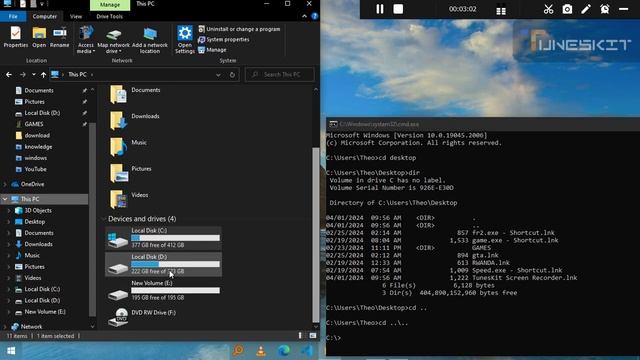Open the Windows Start menu

pyautogui.click(x=11, y=351)
